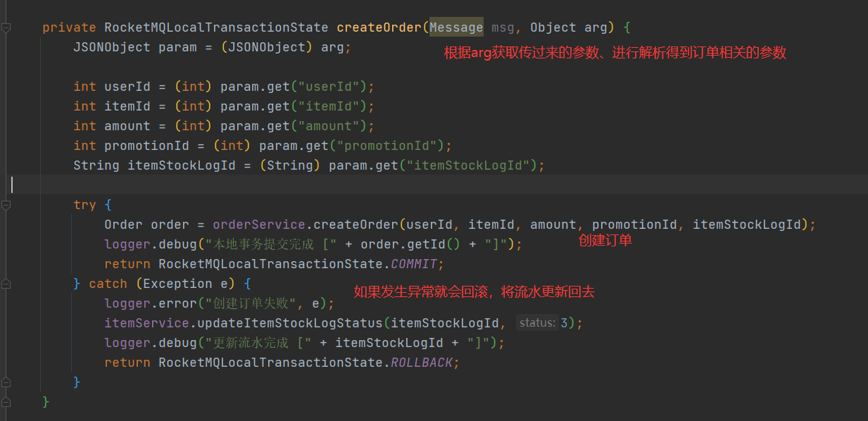Screen dimensions: 868x421
Task: Click the 'Exception' type in catch
Action: pos(177,284)
